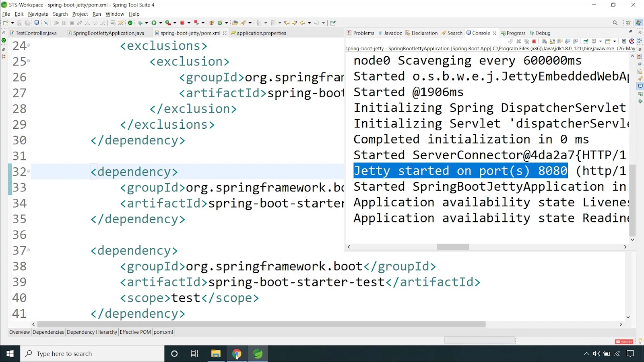Image resolution: width=644 pixels, height=362 pixels.
Task: Open the Dependency Hierarchy tab of pom editor
Action: click(92, 332)
